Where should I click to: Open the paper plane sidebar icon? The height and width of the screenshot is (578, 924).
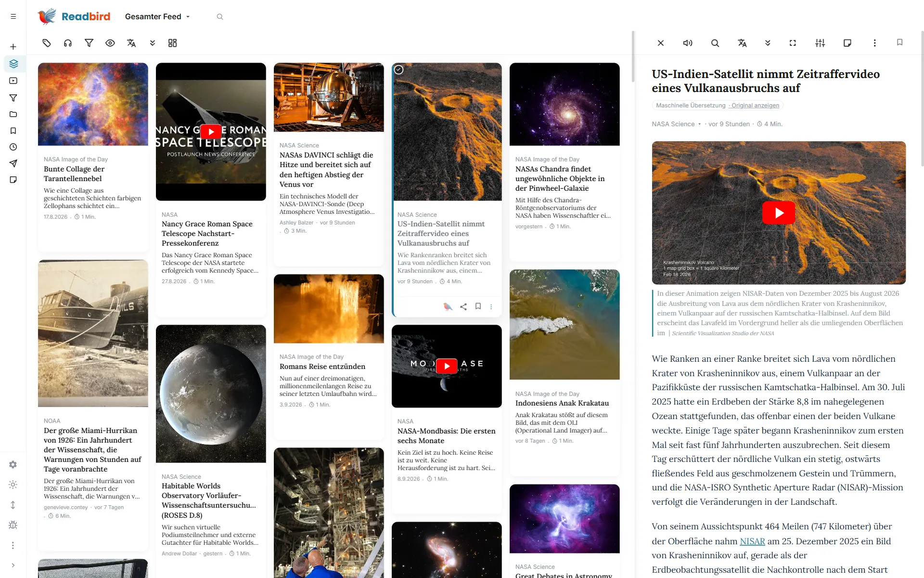tap(13, 163)
